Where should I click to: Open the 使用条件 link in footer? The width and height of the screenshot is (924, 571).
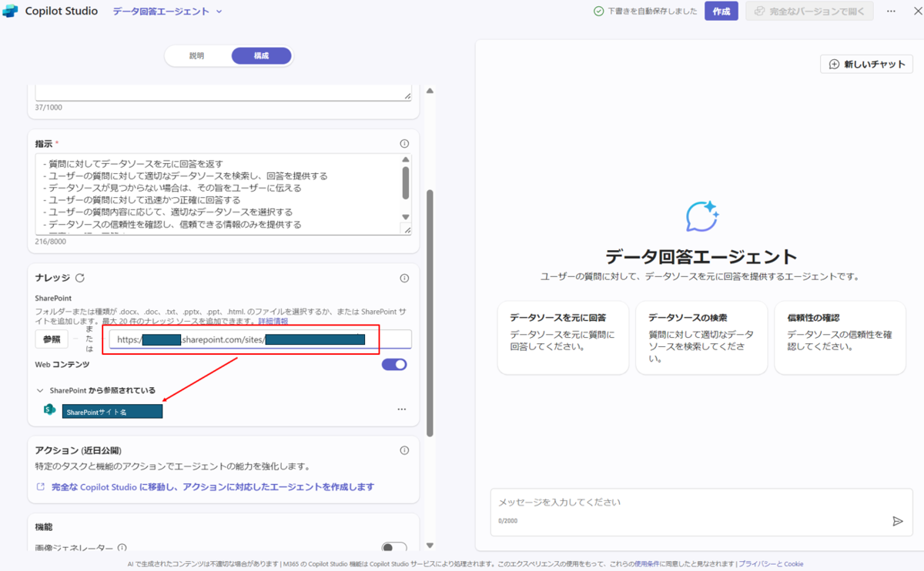pyautogui.click(x=647, y=564)
